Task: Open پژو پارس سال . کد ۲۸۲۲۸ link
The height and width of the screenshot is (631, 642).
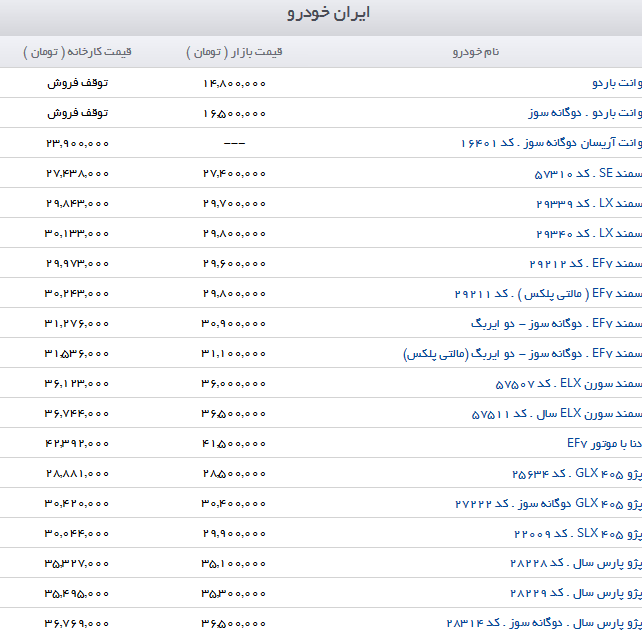Action: (576, 563)
